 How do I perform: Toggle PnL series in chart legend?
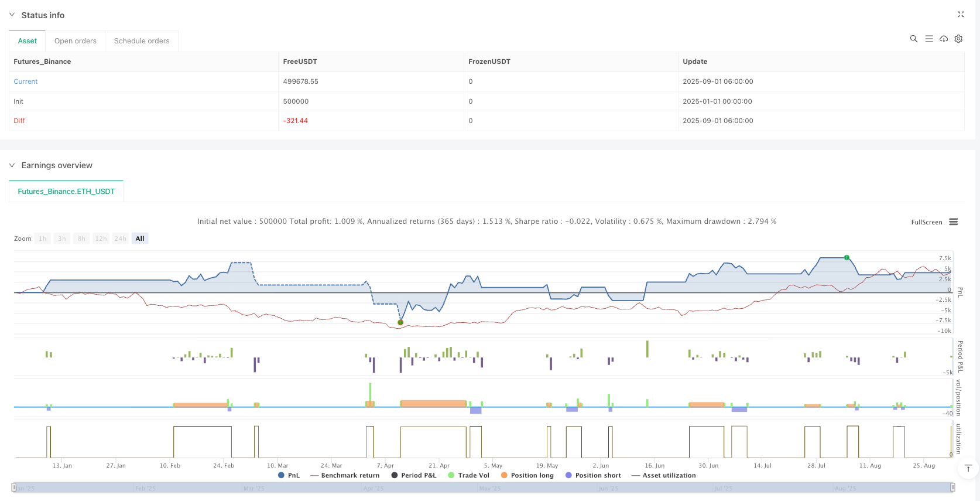click(x=289, y=475)
